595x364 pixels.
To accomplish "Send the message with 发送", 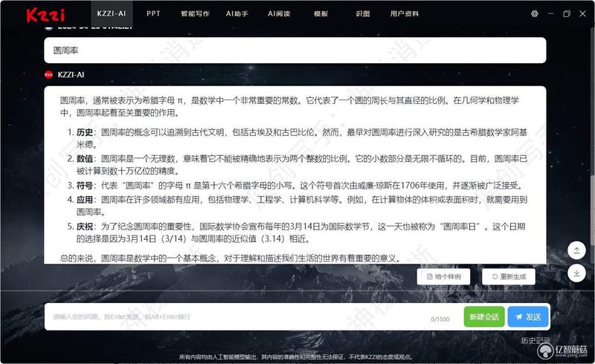I will tap(528, 316).
